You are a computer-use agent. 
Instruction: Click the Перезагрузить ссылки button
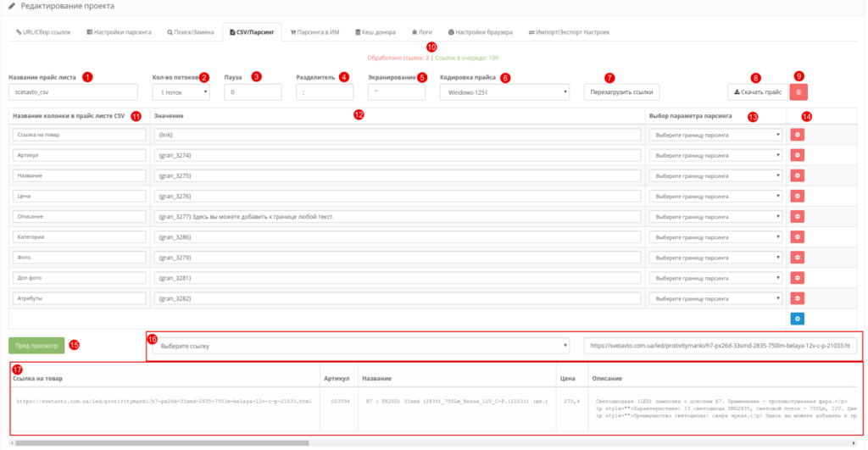click(621, 92)
